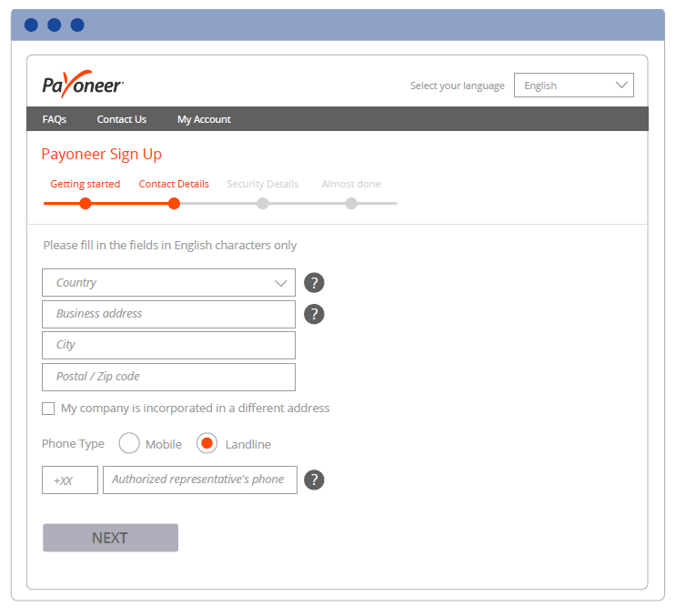Go to the Almost done step
Screen dimensions: 676x616
click(351, 184)
